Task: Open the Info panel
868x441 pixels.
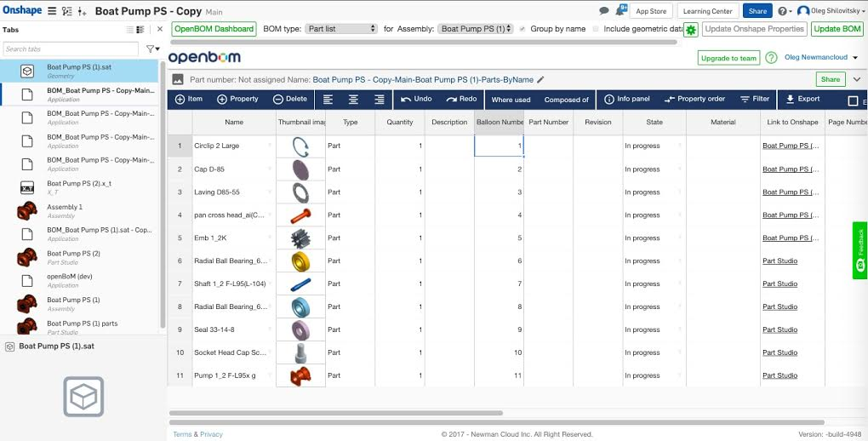Action: (626, 99)
